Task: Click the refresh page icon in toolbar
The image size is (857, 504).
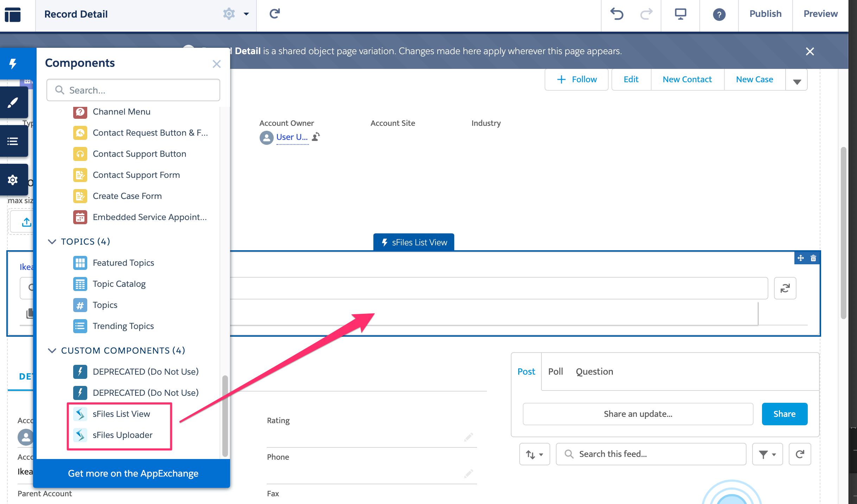Action: (274, 14)
